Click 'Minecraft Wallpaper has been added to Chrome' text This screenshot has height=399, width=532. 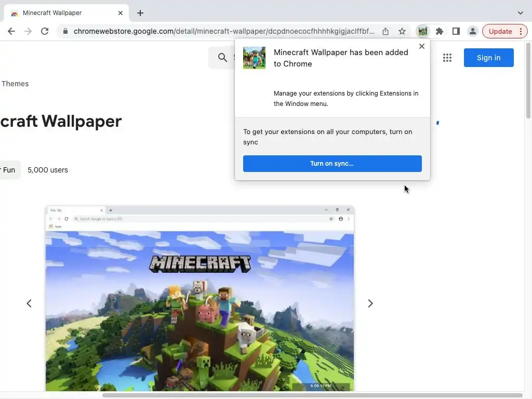[341, 58]
